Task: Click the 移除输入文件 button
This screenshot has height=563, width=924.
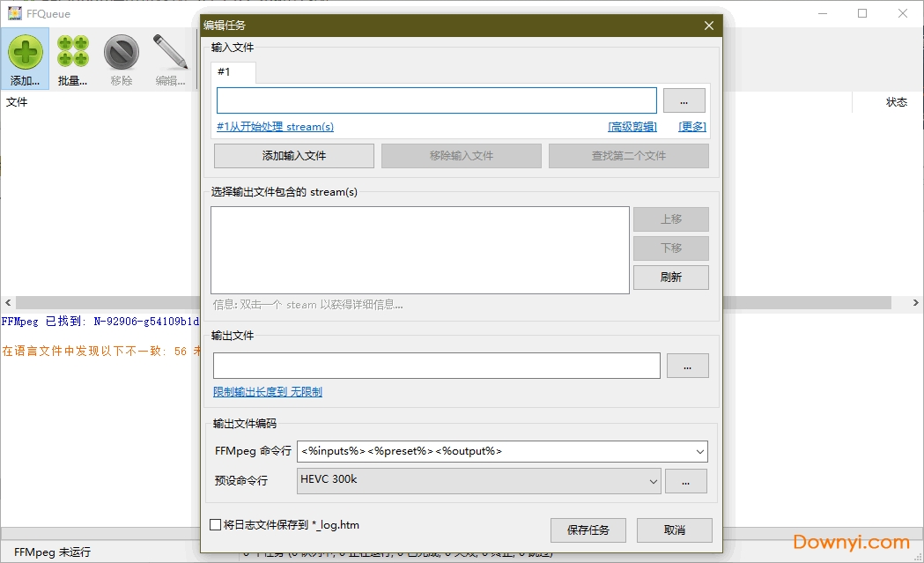Action: click(462, 156)
